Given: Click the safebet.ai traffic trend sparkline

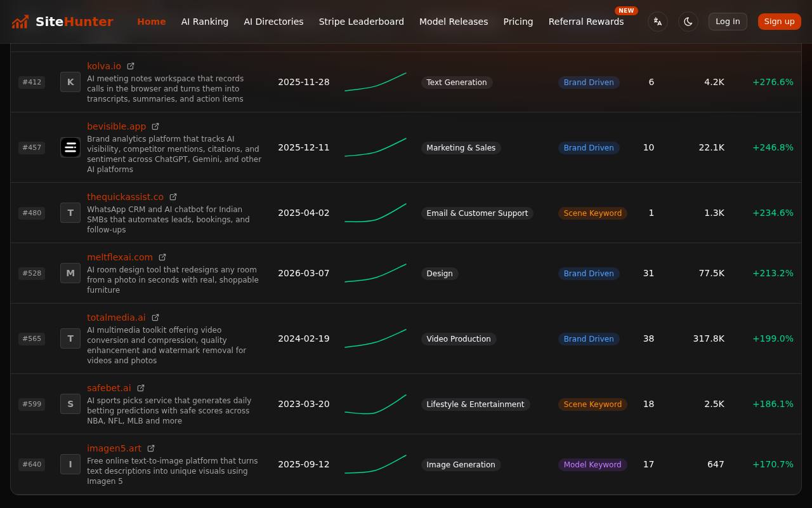Looking at the screenshot, I should 376,404.
